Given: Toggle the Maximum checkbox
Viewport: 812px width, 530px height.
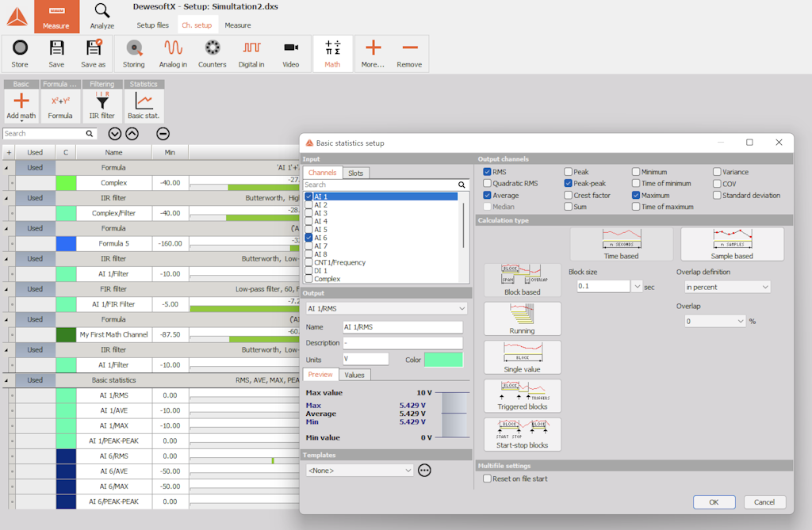Looking at the screenshot, I should tap(636, 195).
